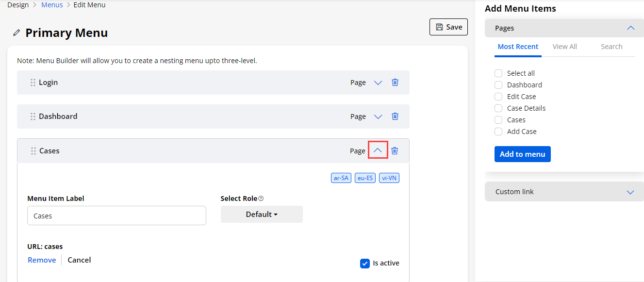Delete the Dashboard menu item
The width and height of the screenshot is (644, 282).
pyautogui.click(x=395, y=116)
